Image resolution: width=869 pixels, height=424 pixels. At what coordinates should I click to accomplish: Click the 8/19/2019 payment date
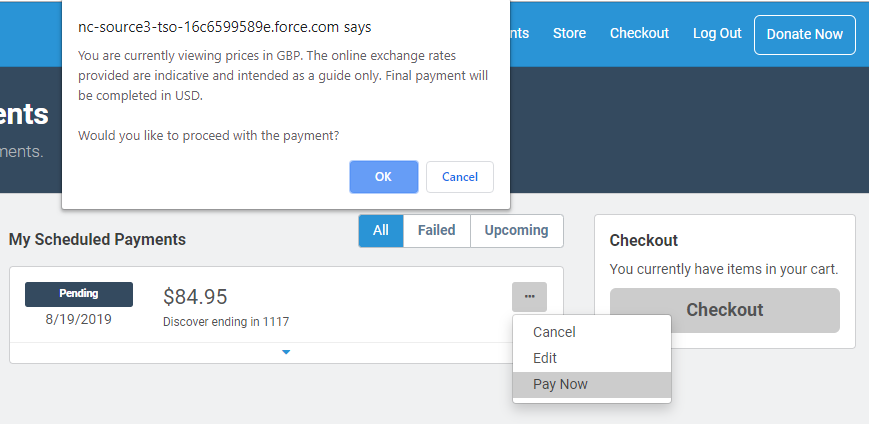pos(78,319)
